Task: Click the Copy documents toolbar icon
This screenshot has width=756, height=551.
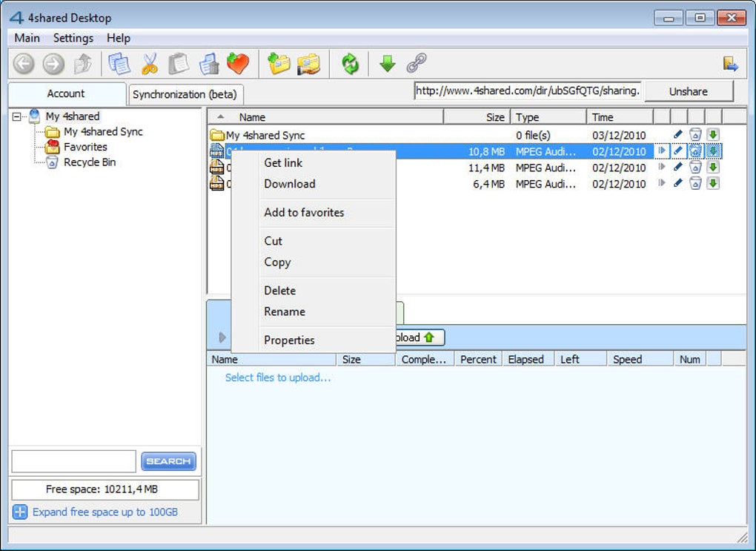Action: pyautogui.click(x=119, y=63)
